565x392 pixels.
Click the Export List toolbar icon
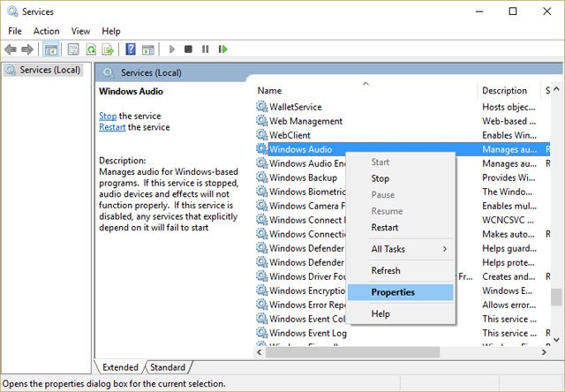107,49
